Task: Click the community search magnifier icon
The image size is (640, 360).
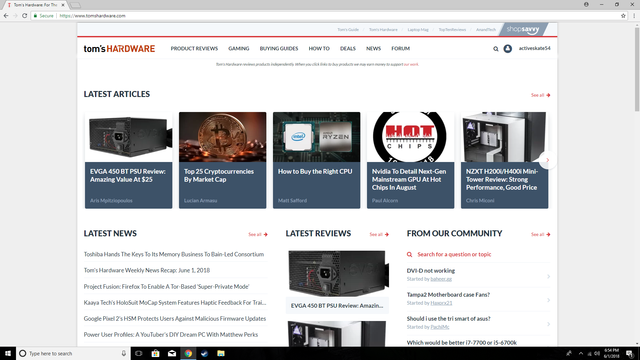Action: 409,254
